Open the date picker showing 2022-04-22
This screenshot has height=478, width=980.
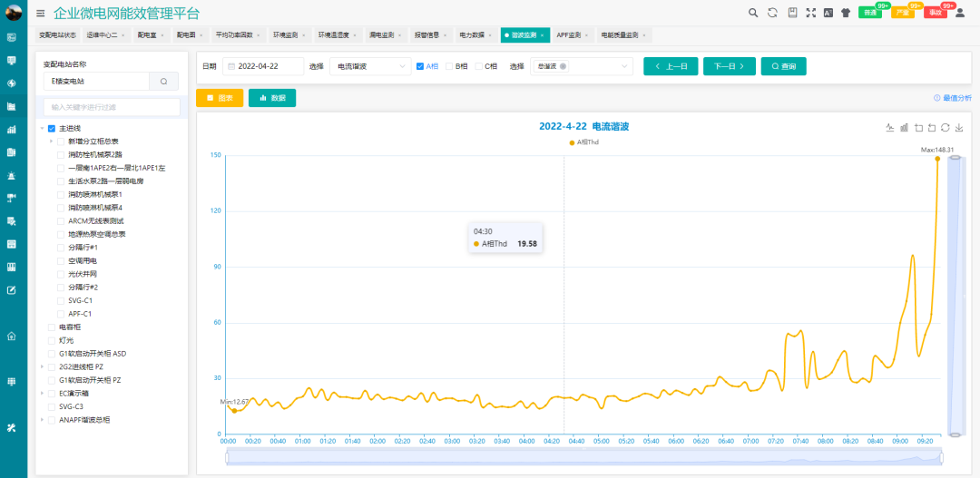click(x=262, y=66)
